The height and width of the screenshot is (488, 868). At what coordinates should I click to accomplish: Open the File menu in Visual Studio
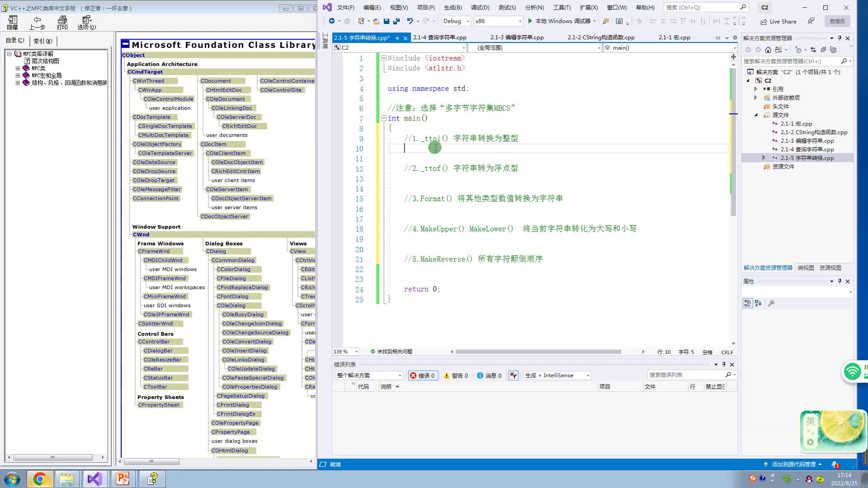345,8
